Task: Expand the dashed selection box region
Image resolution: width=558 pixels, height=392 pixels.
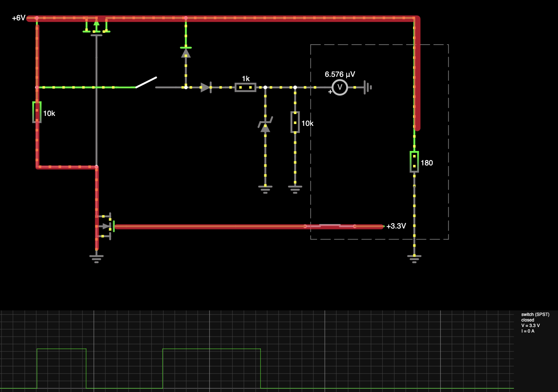Action: pos(448,239)
